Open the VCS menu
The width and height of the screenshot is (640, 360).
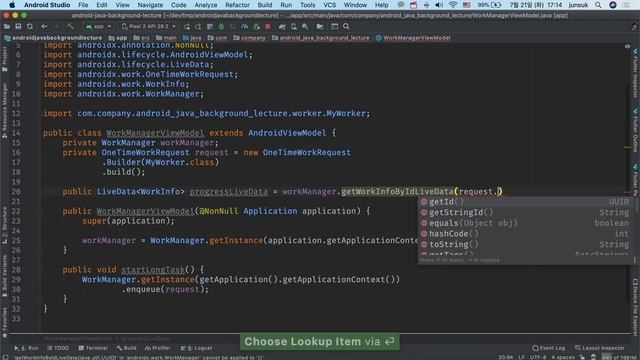[329, 5]
